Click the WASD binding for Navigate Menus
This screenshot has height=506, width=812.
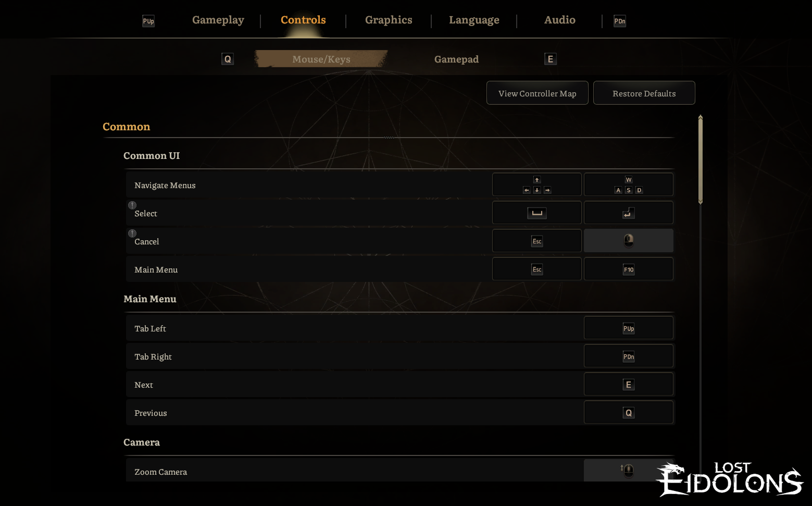(x=628, y=184)
